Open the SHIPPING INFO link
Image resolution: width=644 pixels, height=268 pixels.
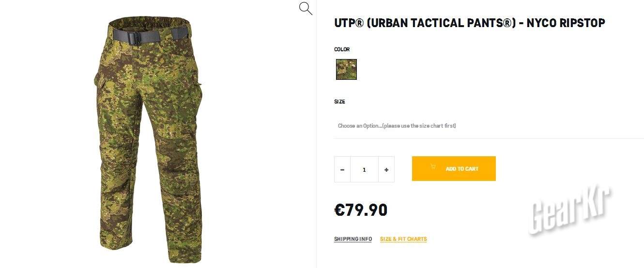(x=353, y=239)
